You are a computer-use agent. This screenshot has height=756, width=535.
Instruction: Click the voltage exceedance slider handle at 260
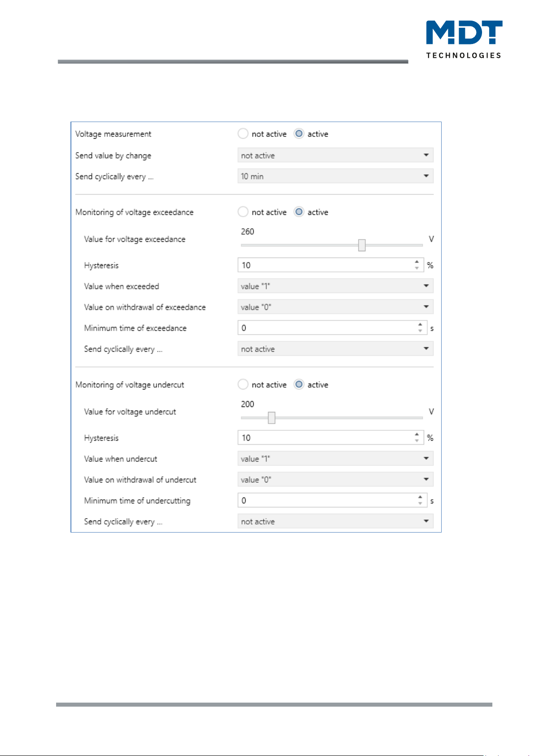(x=362, y=245)
